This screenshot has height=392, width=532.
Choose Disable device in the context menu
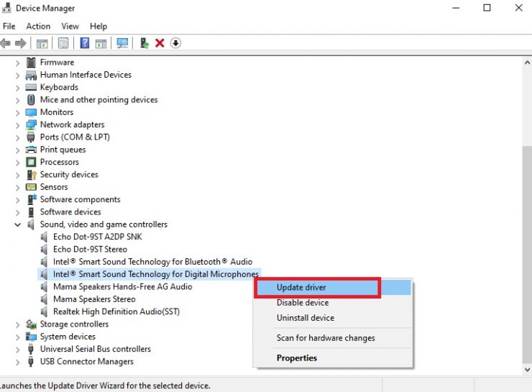pyautogui.click(x=334, y=302)
